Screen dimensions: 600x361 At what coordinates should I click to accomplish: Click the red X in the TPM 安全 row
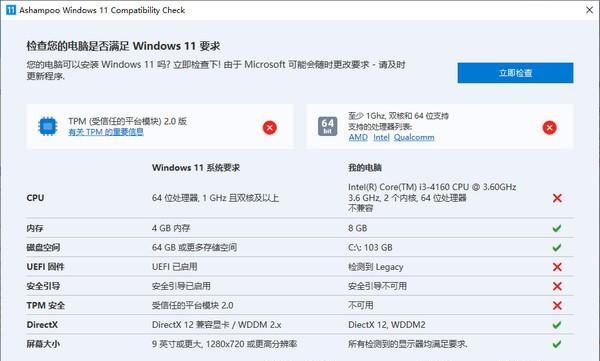coord(557,305)
